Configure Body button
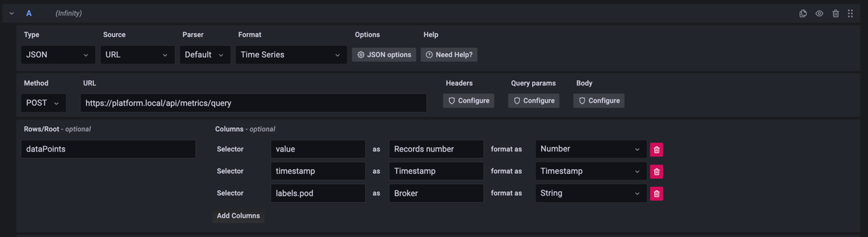Screen dimensions: 868x237 (x=599, y=101)
